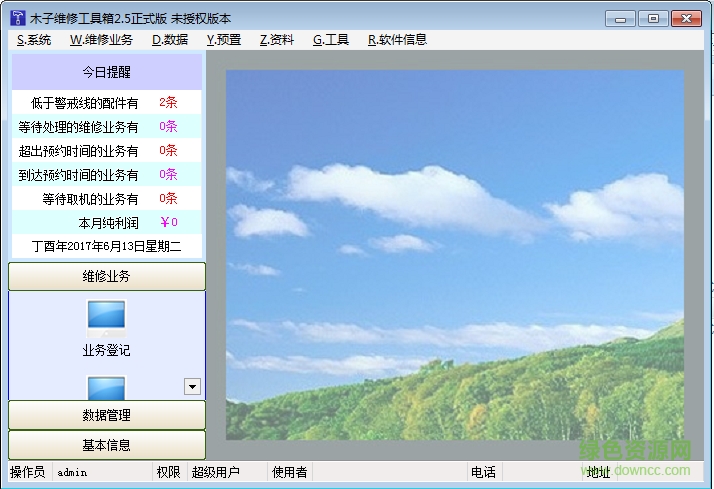Minimize the 木子维修工具箱 window

620,19
